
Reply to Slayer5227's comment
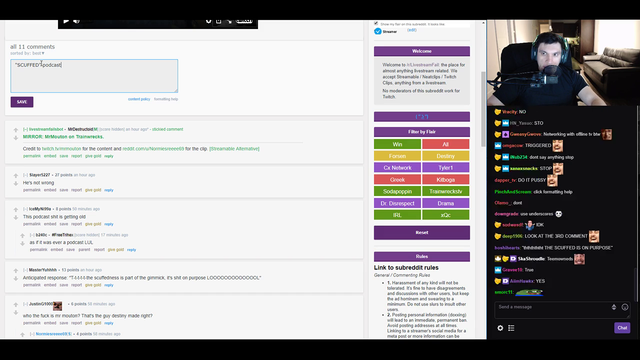coord(109,190)
